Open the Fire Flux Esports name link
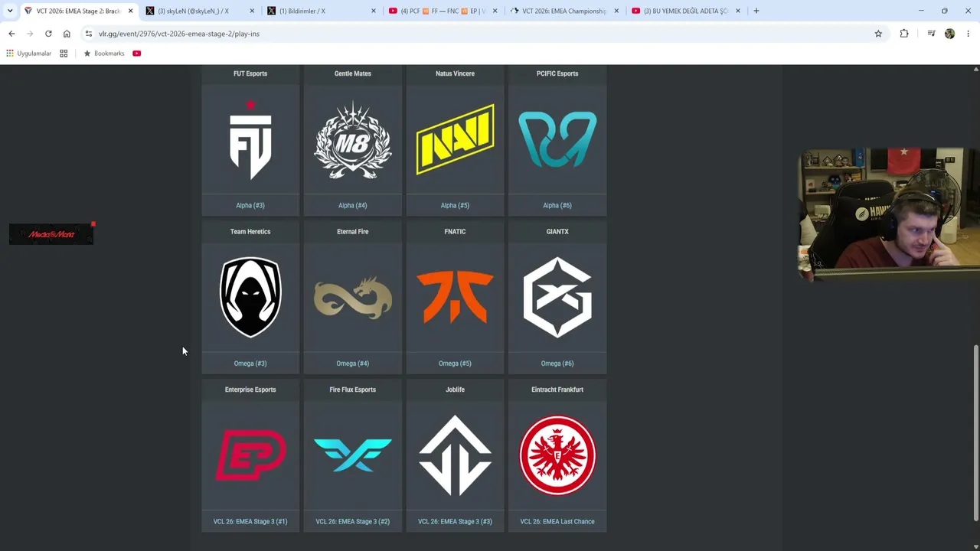The width and height of the screenshot is (980, 551). coord(353,390)
